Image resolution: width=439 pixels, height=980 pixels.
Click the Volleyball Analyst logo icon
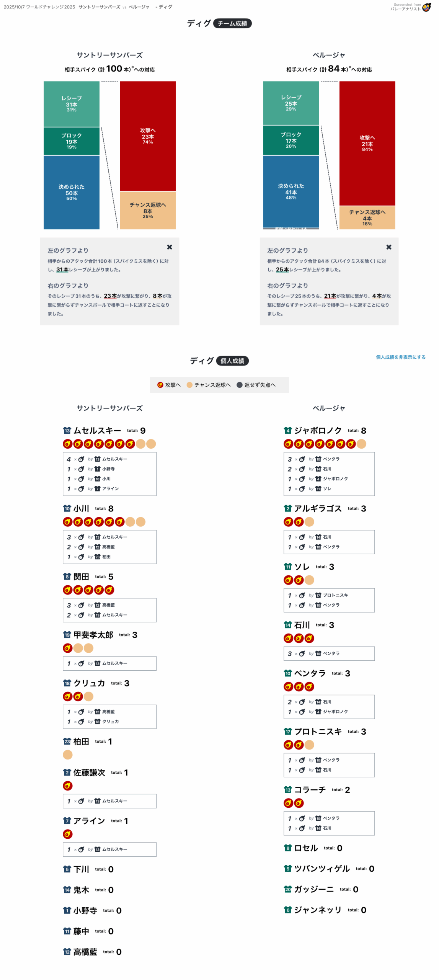(x=426, y=7)
